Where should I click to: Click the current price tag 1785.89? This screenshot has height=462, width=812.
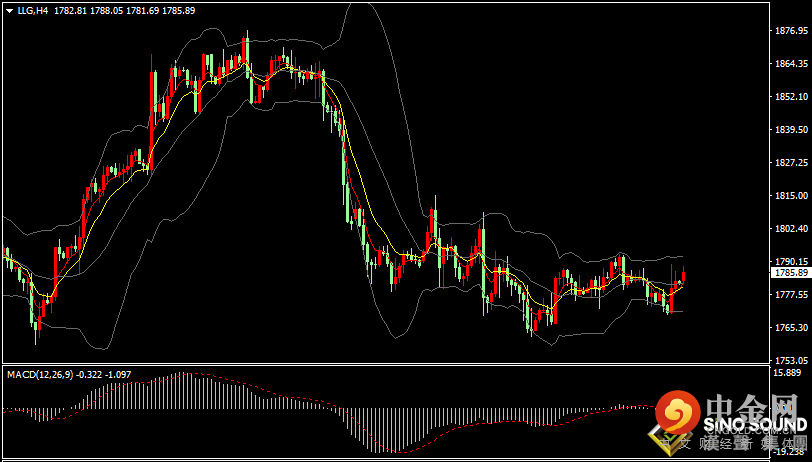[x=791, y=272]
